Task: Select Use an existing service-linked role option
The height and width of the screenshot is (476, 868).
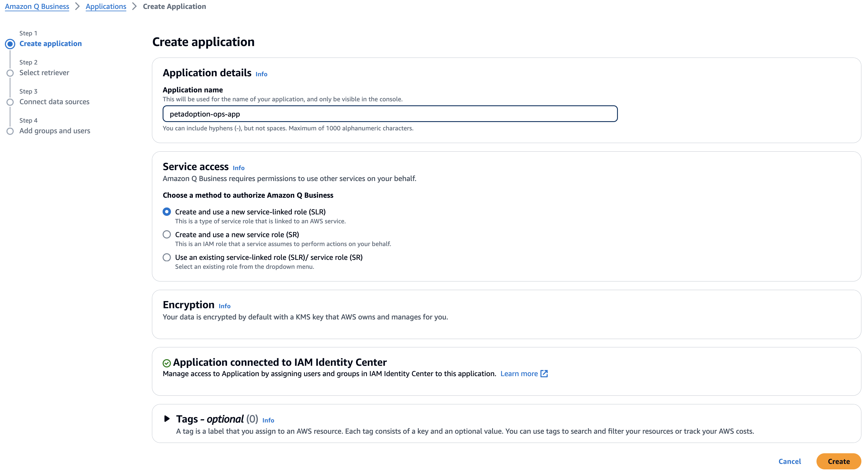Action: (x=167, y=257)
